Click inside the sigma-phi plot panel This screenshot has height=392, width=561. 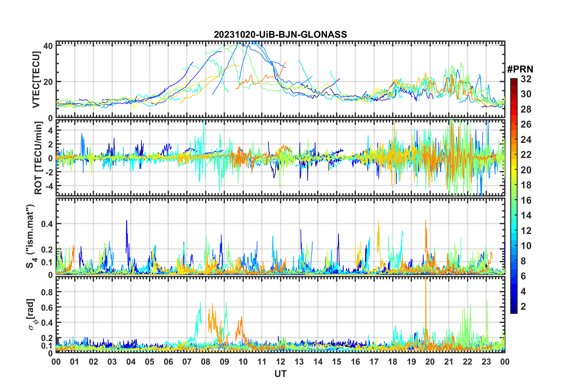pyautogui.click(x=280, y=314)
